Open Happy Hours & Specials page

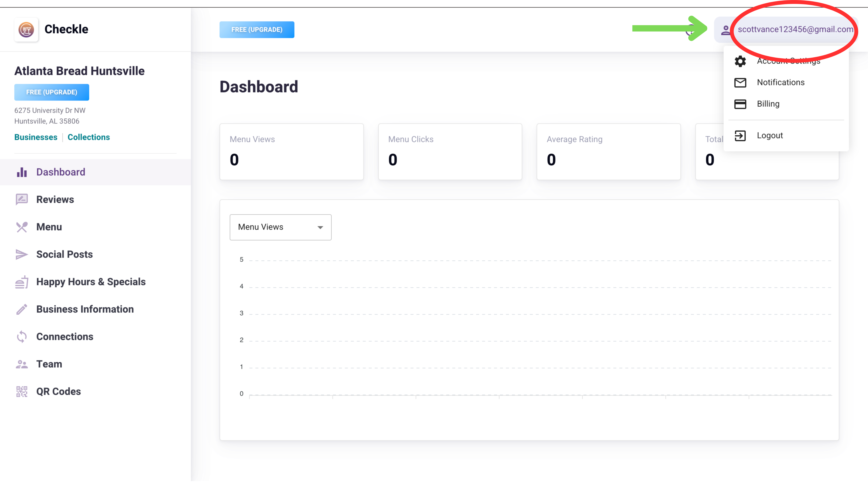click(95, 282)
